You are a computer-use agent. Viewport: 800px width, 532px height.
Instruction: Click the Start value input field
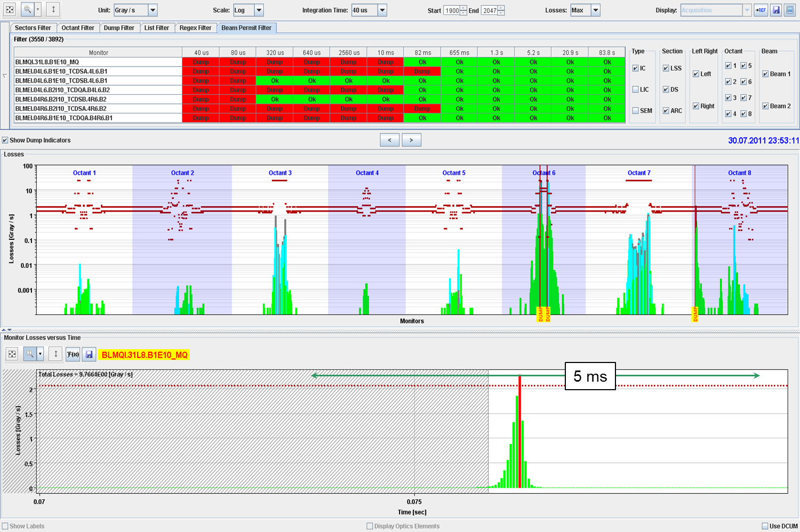point(452,10)
